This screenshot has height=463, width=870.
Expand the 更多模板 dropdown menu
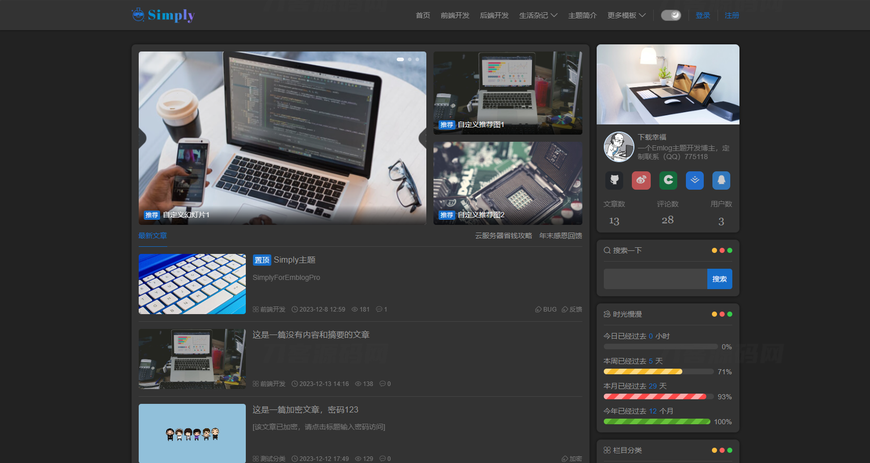626,15
